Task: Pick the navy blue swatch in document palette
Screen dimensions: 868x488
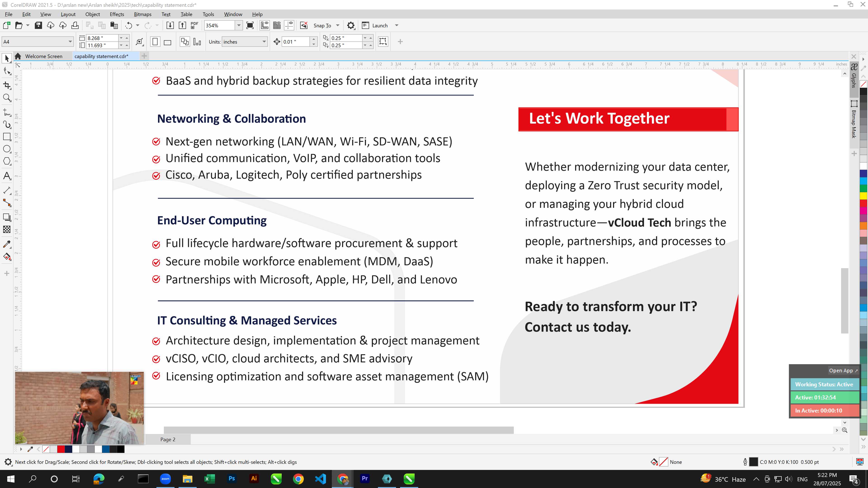Action: coord(68,449)
